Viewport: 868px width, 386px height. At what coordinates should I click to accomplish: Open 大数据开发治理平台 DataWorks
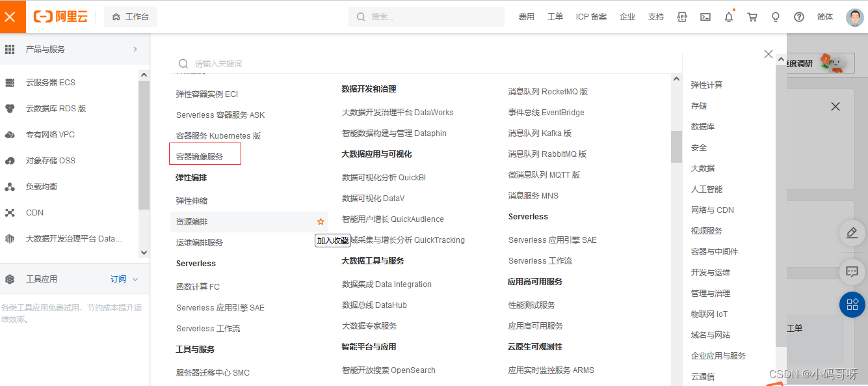pos(397,113)
